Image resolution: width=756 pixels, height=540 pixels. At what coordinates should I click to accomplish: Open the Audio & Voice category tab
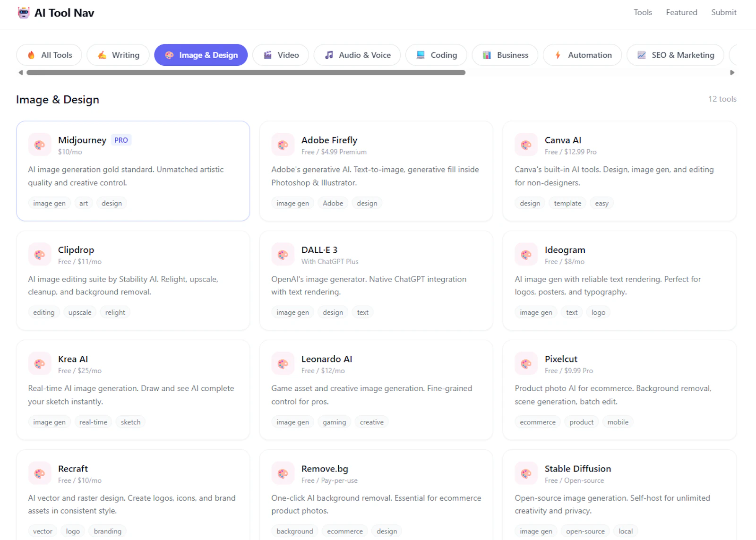(357, 55)
